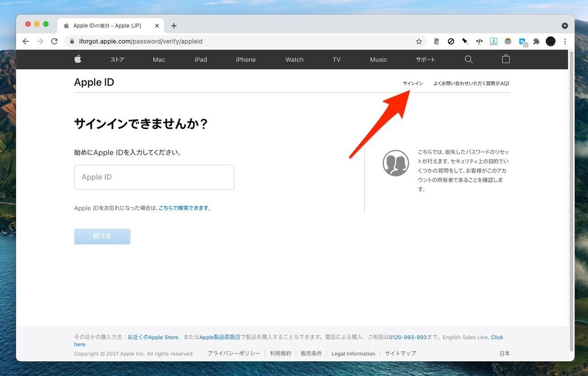This screenshot has height=376, width=588.
Task: Click the こちらで検索できます link
Action: 183,208
